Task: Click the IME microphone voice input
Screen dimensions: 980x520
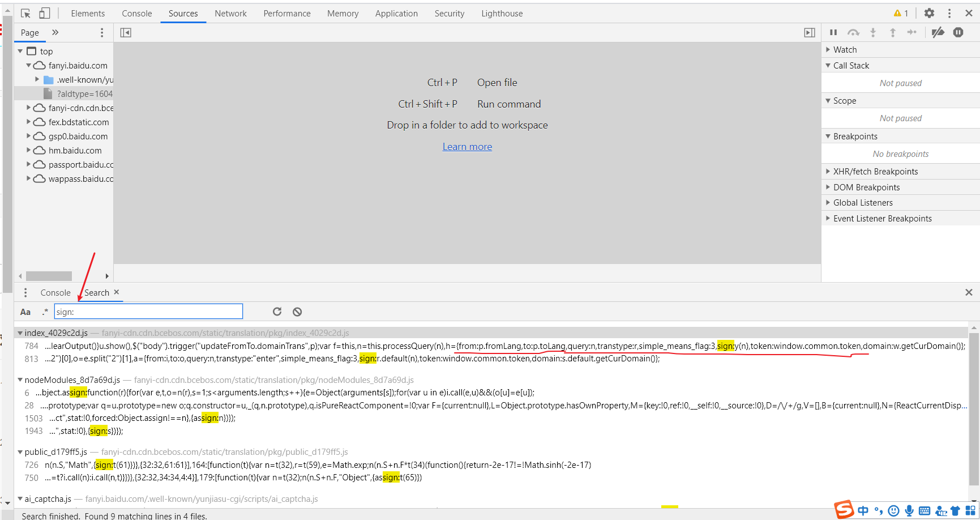Action: [909, 510]
